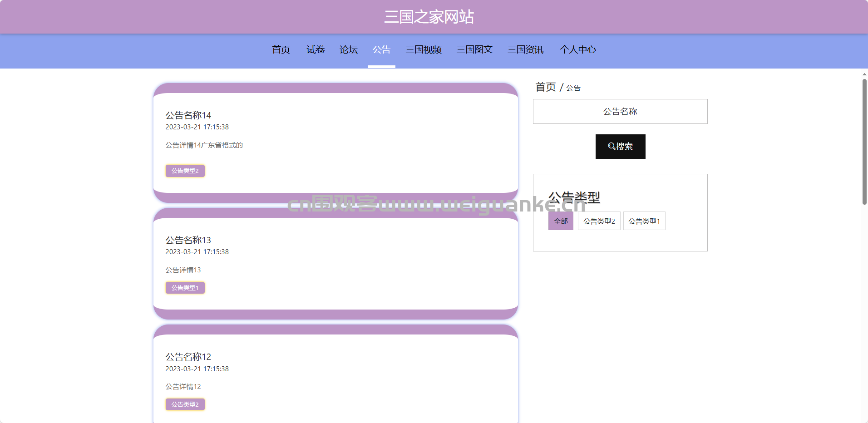The height and width of the screenshot is (423, 868).
Task: Click the page vertical scrollbar
Action: click(x=864, y=142)
